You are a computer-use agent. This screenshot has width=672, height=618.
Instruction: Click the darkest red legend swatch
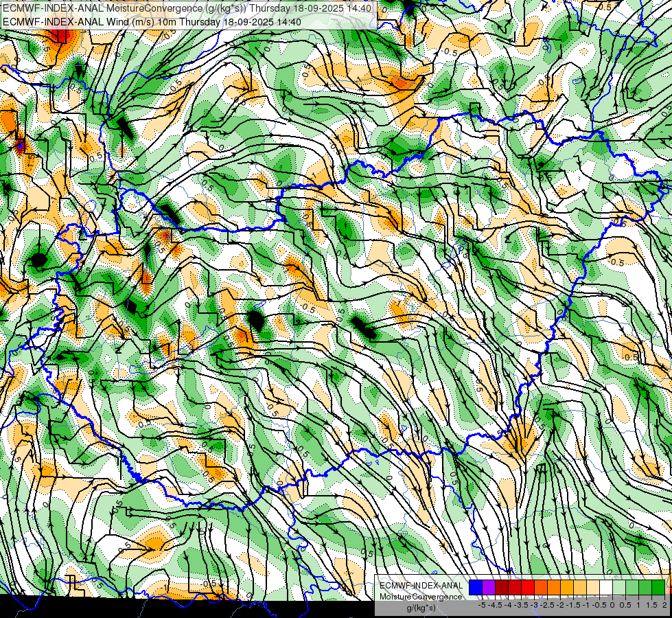pyautogui.click(x=502, y=587)
